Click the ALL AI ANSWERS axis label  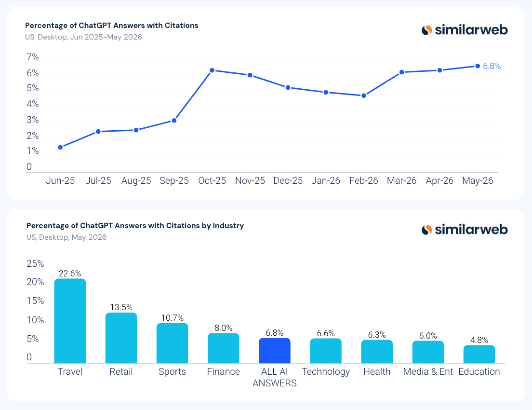(x=275, y=377)
